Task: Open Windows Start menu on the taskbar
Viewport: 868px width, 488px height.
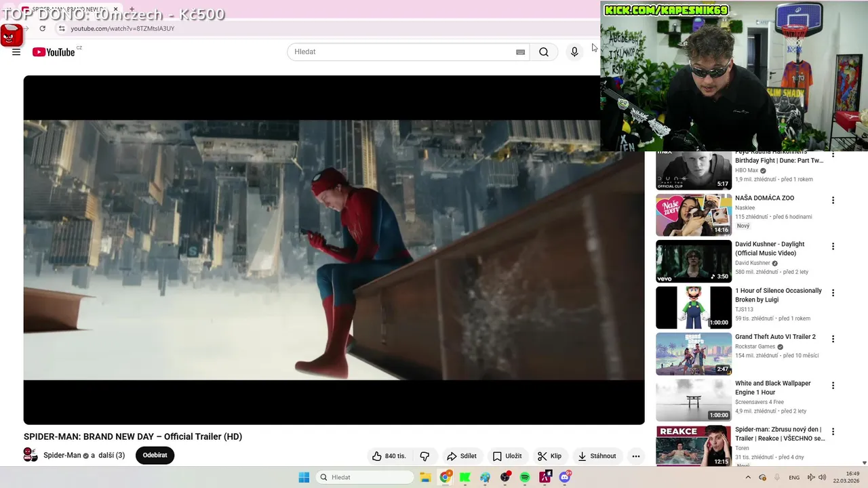Action: pyautogui.click(x=304, y=477)
